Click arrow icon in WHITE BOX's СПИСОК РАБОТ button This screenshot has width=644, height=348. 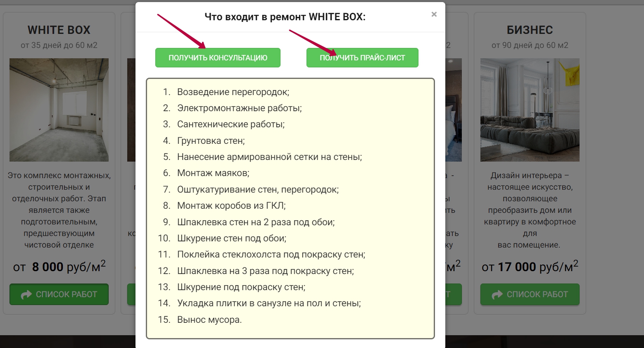(x=26, y=295)
